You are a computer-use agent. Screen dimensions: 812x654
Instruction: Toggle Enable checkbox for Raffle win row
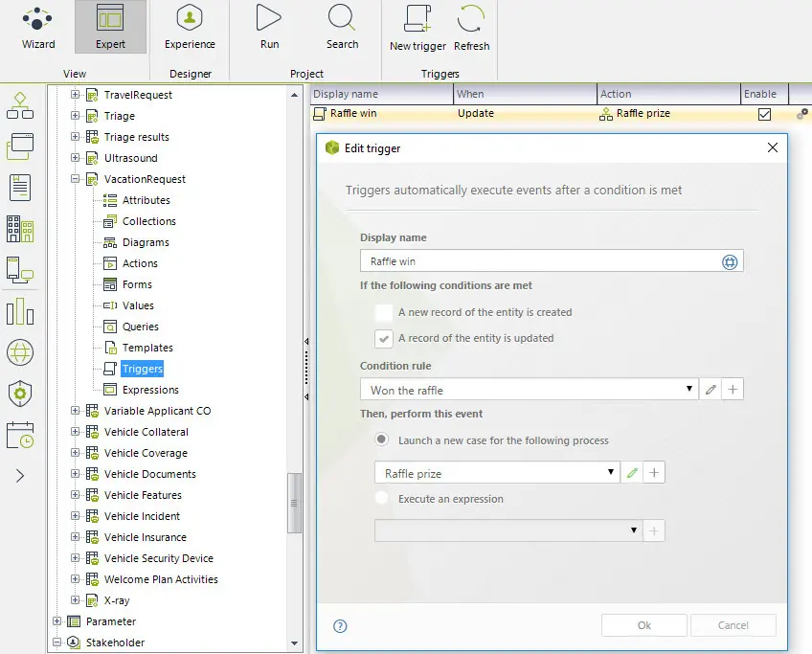point(764,114)
